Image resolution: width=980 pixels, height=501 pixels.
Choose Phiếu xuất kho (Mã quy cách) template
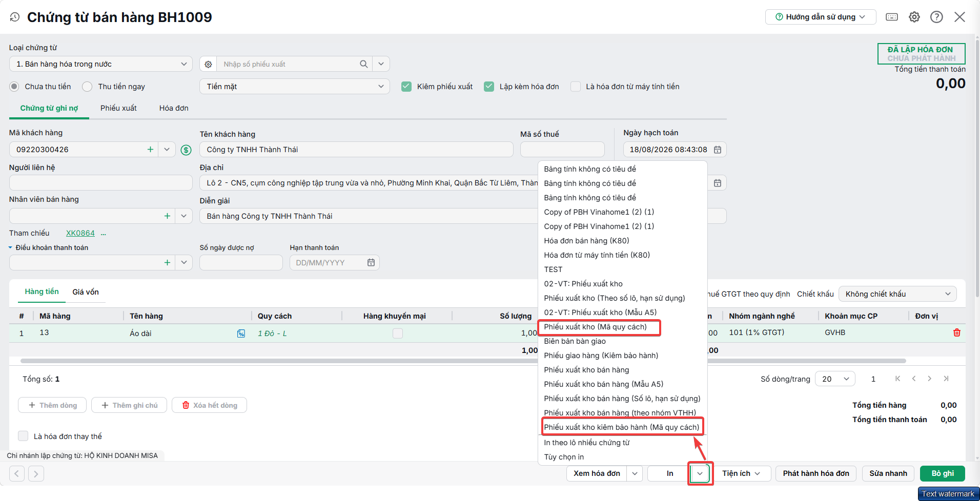[x=595, y=327]
